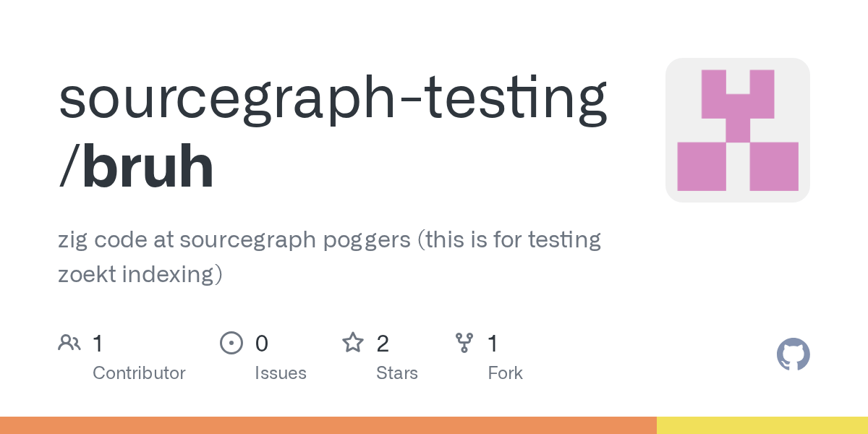868x434 pixels.
Task: Click the contributor count number 1
Action: point(98,343)
